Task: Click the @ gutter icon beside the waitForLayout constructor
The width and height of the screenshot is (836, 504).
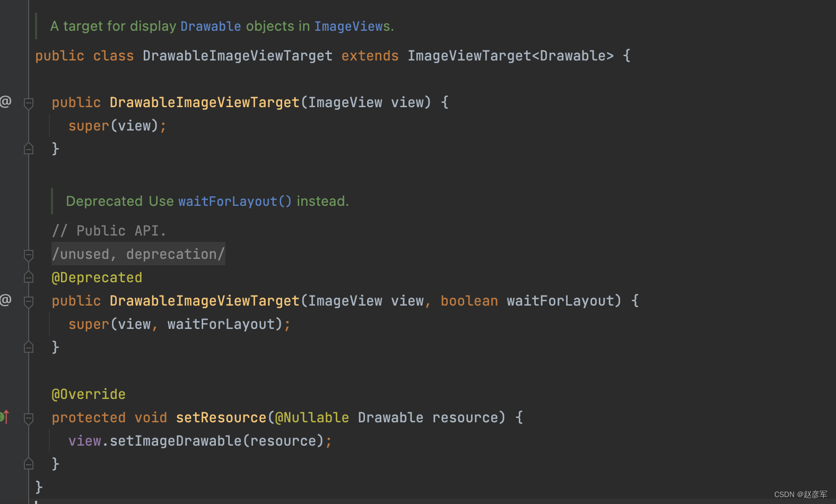Action: (5, 300)
